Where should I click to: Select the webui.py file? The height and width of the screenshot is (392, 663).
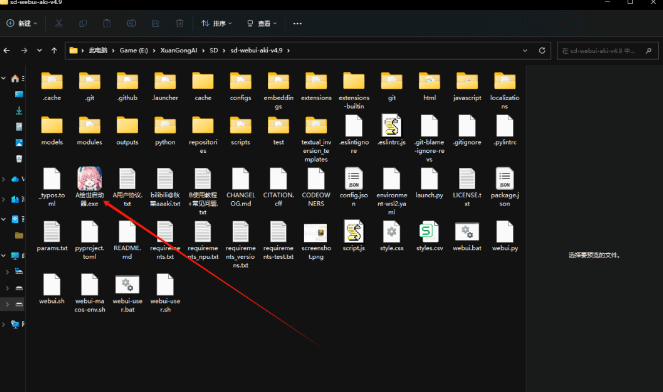[x=505, y=231]
